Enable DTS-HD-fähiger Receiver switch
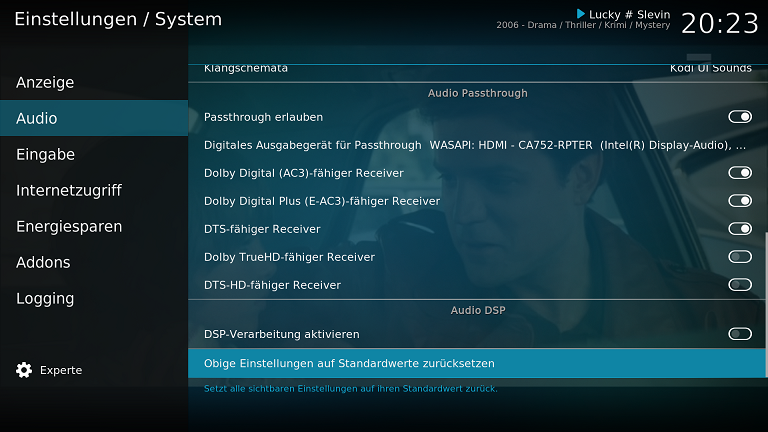768x432 pixels. [740, 285]
